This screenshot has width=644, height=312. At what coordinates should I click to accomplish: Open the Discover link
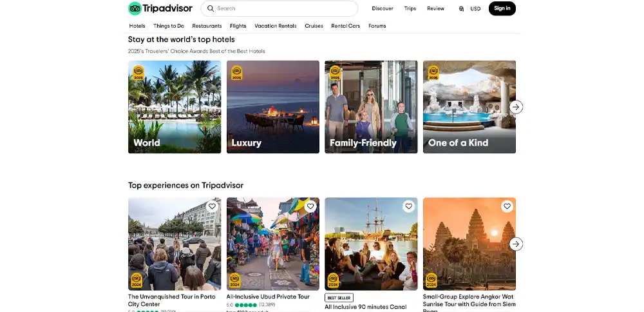[x=383, y=8]
